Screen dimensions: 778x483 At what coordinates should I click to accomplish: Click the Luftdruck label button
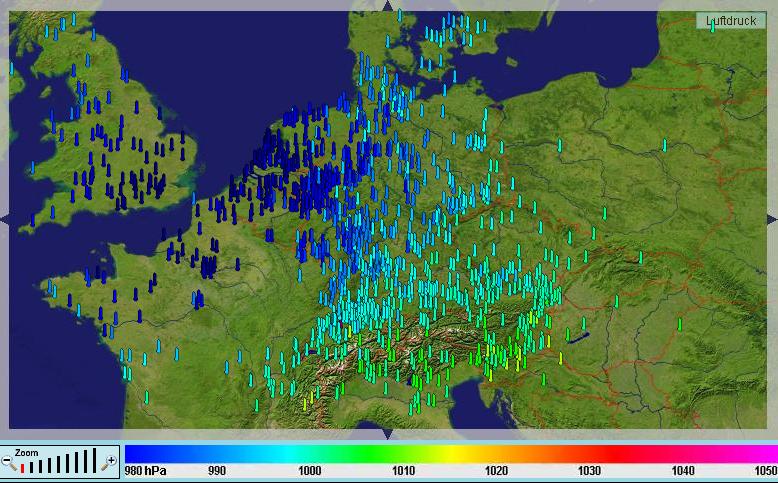click(731, 21)
